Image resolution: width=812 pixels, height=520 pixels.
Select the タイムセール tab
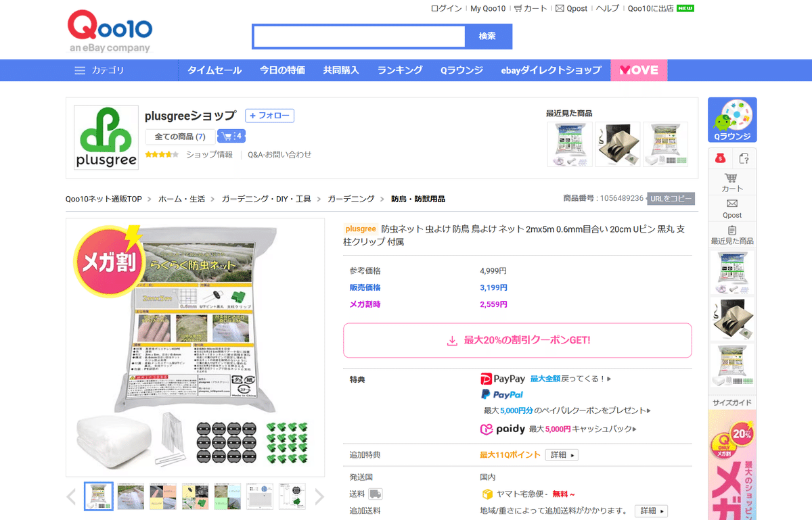[215, 70]
